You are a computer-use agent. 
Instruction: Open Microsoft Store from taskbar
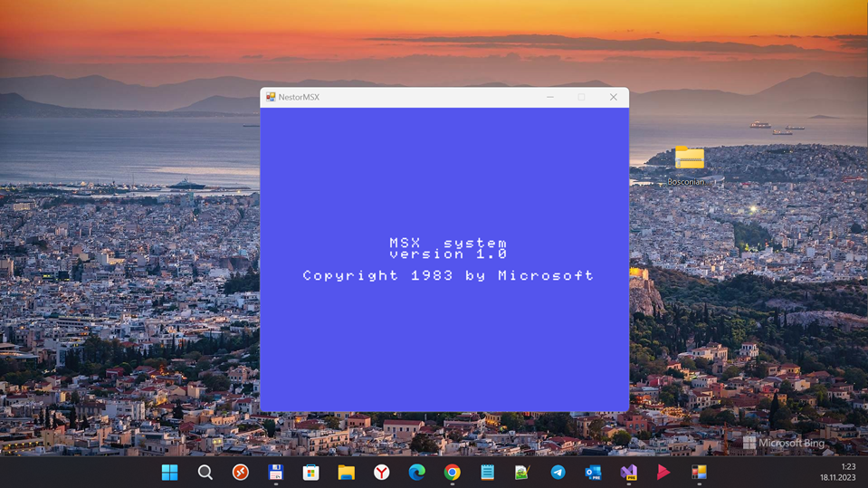[x=310, y=472]
